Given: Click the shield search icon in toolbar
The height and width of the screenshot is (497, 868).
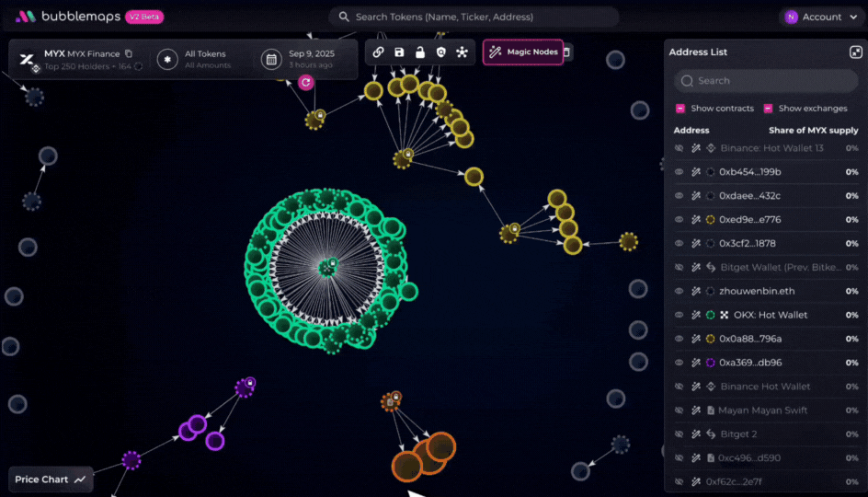Looking at the screenshot, I should click(441, 52).
